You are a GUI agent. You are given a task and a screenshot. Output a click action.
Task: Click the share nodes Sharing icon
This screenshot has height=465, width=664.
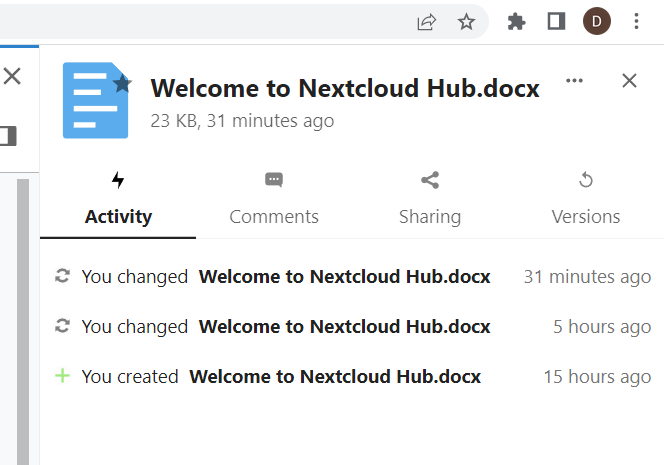click(430, 180)
